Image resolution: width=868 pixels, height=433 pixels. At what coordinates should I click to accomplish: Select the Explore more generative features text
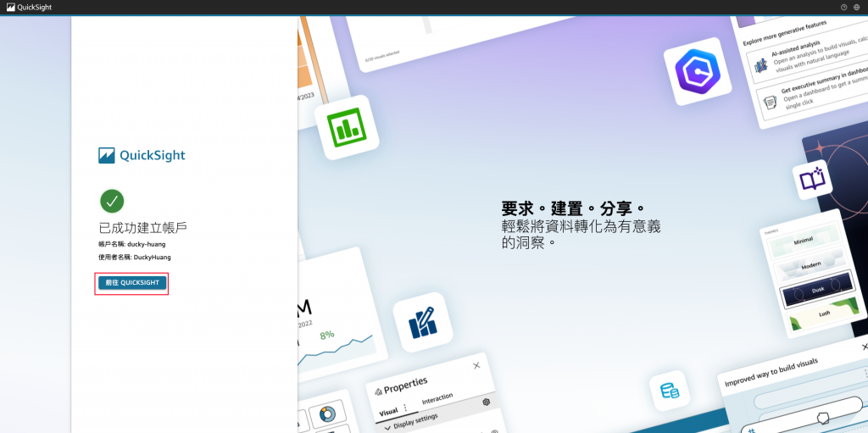pyautogui.click(x=784, y=33)
